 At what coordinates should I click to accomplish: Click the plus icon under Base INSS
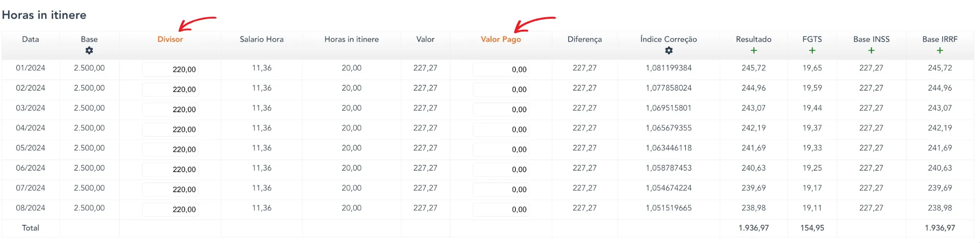871,50
